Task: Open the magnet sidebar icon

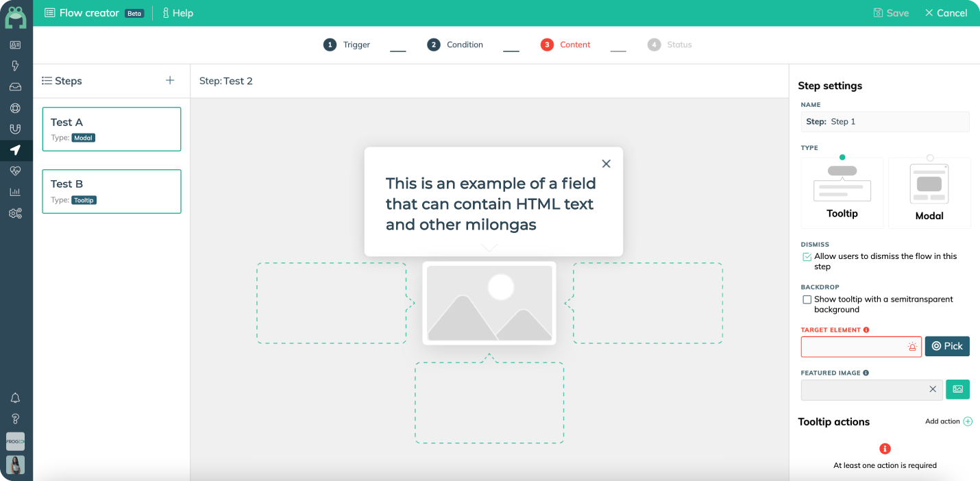Action: [15, 129]
